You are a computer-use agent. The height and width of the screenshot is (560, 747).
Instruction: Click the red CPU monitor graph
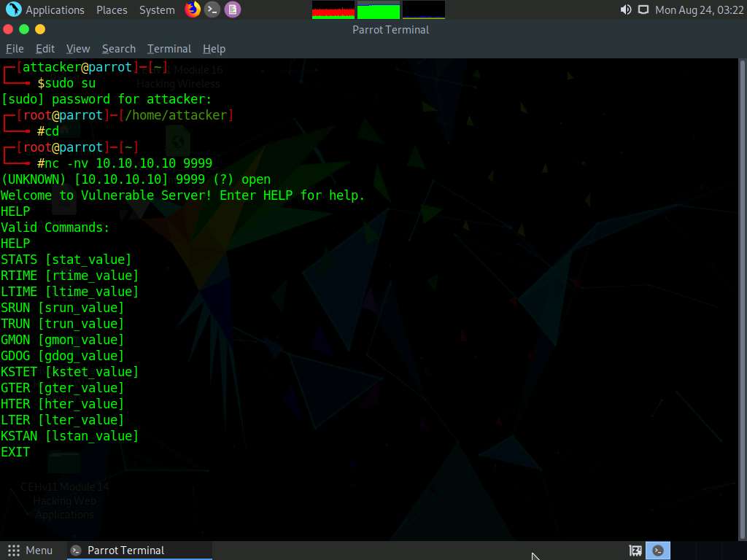tap(333, 10)
